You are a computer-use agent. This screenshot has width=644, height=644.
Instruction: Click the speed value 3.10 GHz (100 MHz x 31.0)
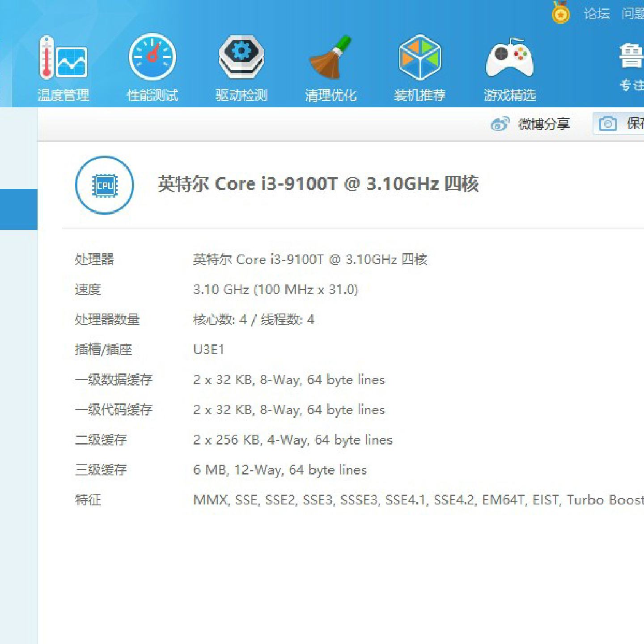[275, 289]
